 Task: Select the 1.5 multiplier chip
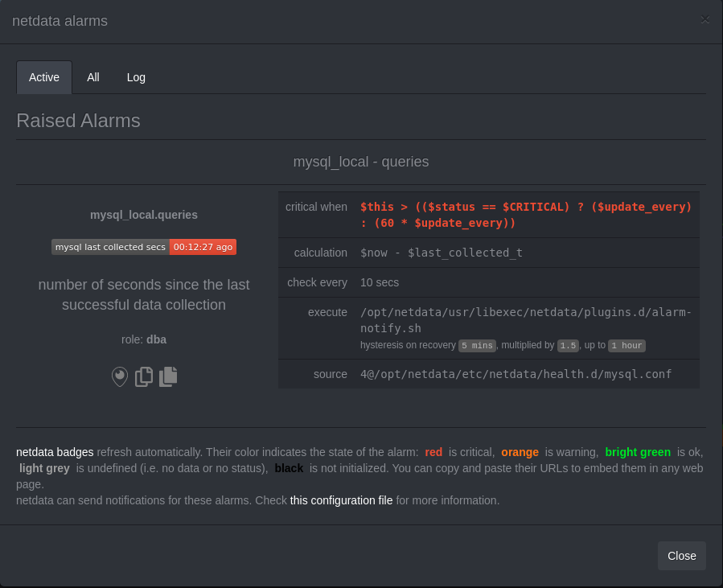(x=569, y=345)
